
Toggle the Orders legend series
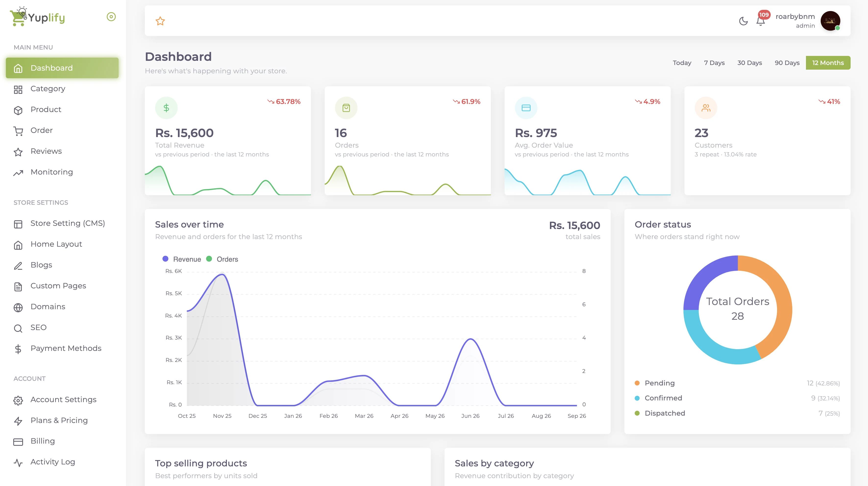click(x=222, y=259)
